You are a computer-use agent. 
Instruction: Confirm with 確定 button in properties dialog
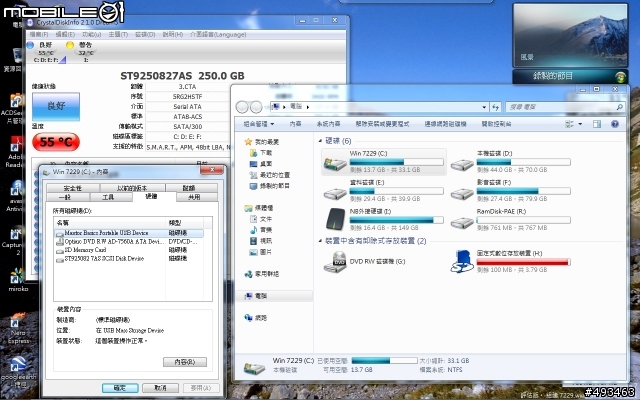click(120, 388)
